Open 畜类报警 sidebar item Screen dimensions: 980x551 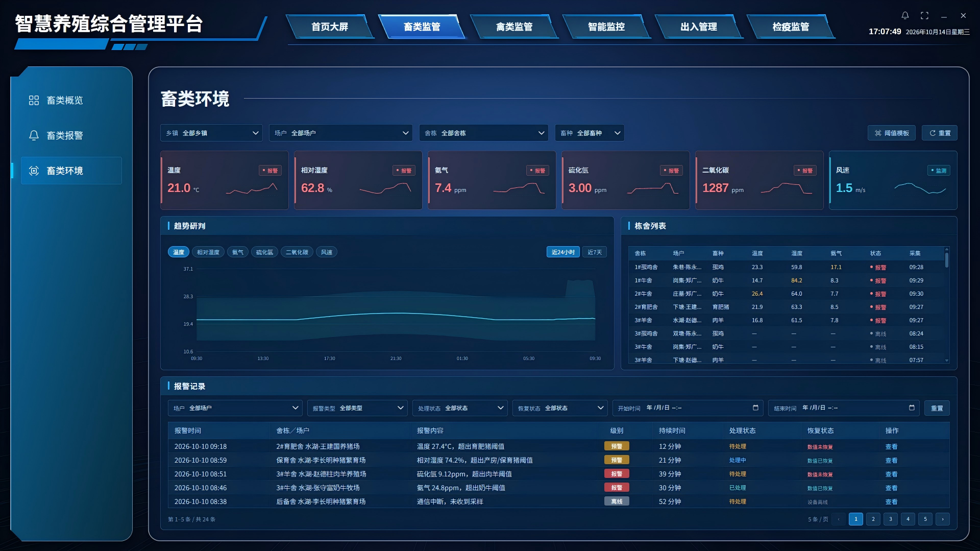click(71, 135)
